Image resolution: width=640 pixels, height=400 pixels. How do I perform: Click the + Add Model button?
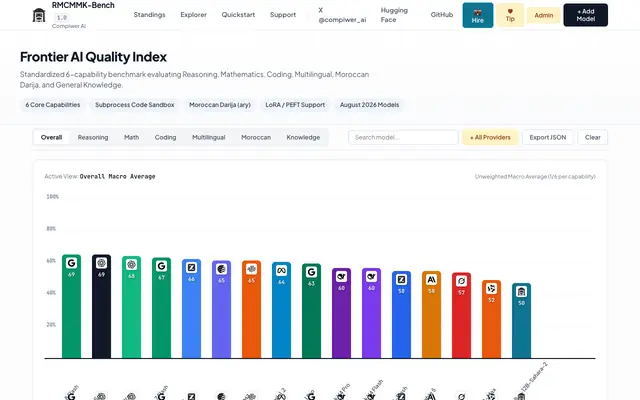585,15
